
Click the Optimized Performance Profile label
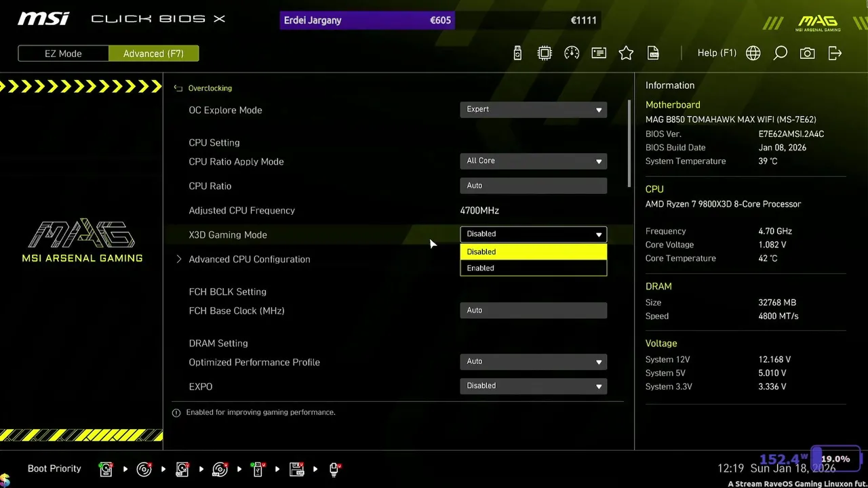254,362
